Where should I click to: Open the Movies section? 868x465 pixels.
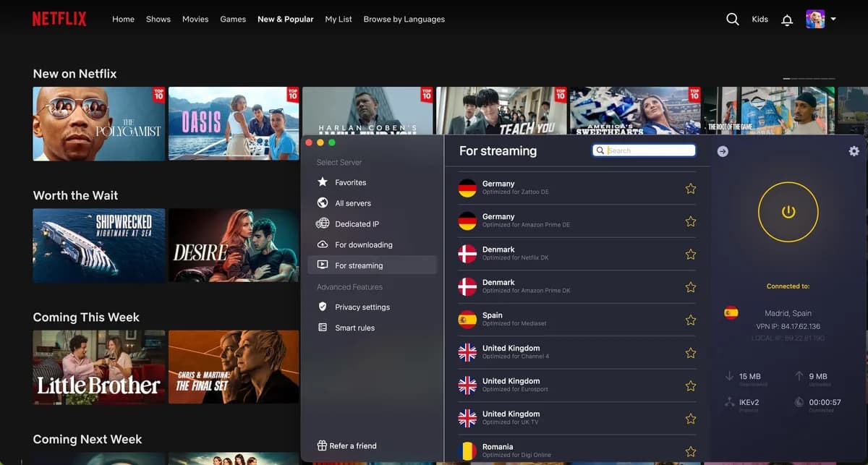click(195, 20)
